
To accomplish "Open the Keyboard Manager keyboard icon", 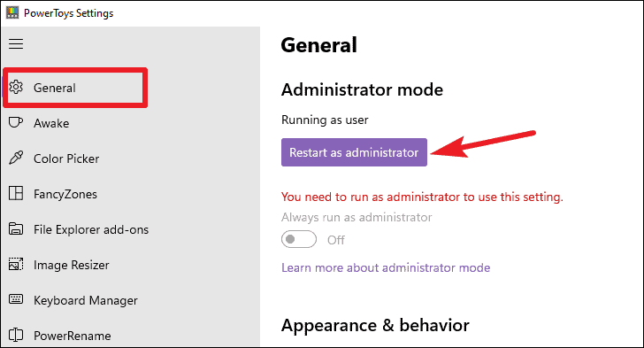I will point(16,299).
